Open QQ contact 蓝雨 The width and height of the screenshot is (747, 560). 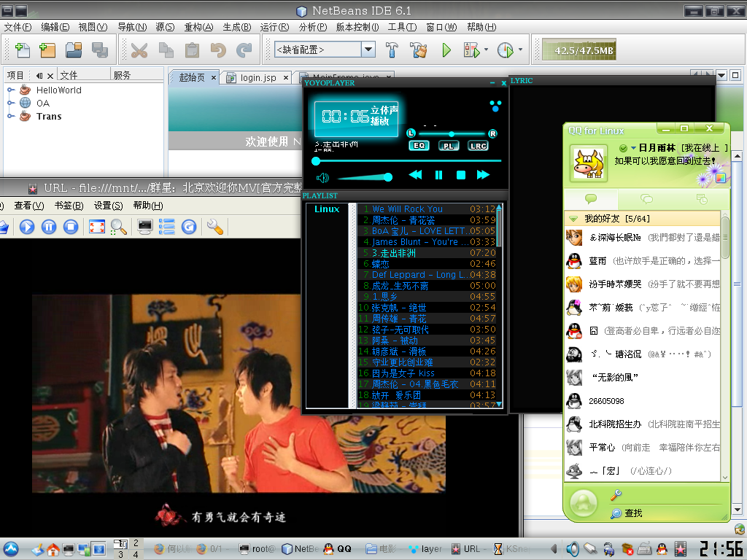click(642, 261)
